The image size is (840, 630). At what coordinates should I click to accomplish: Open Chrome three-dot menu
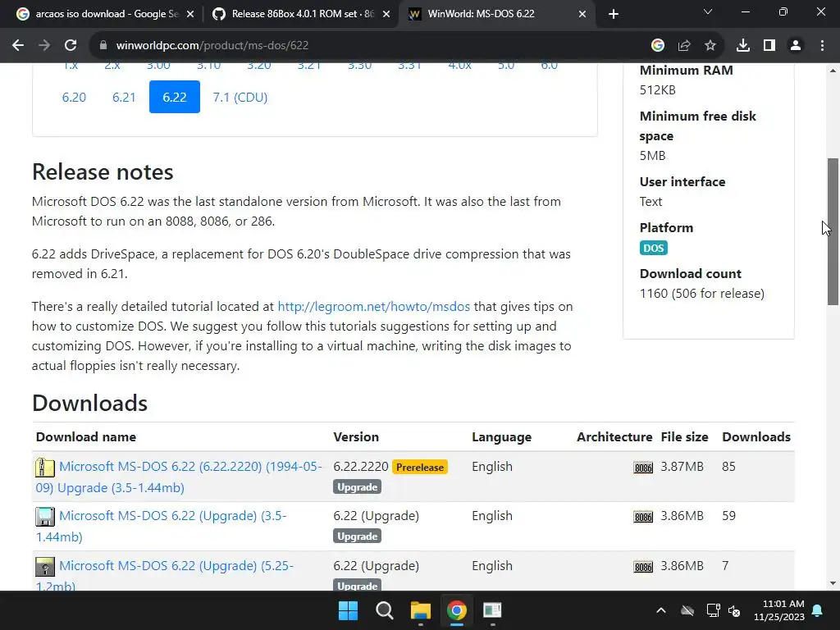tap(822, 46)
